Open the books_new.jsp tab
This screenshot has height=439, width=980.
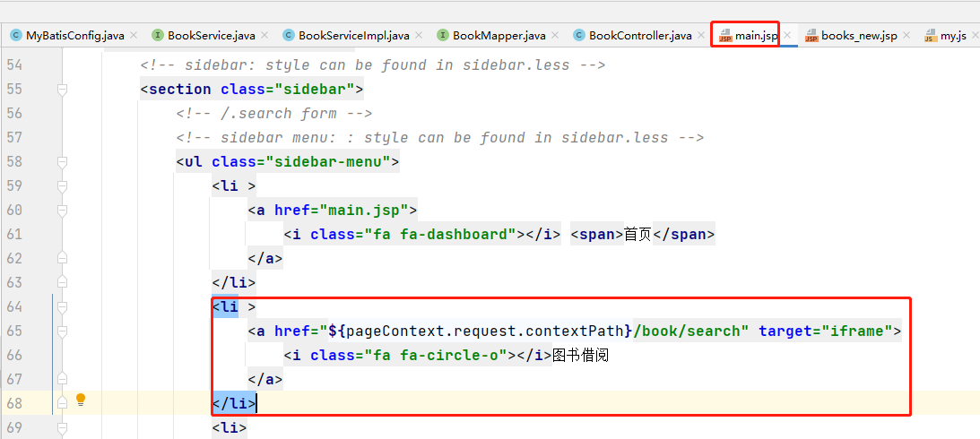pyautogui.click(x=859, y=36)
